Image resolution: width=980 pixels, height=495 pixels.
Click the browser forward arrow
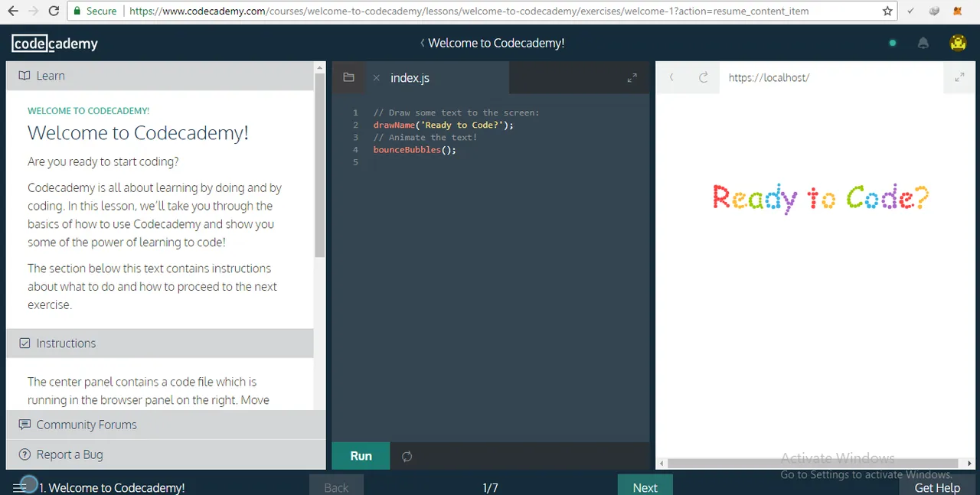[33, 11]
